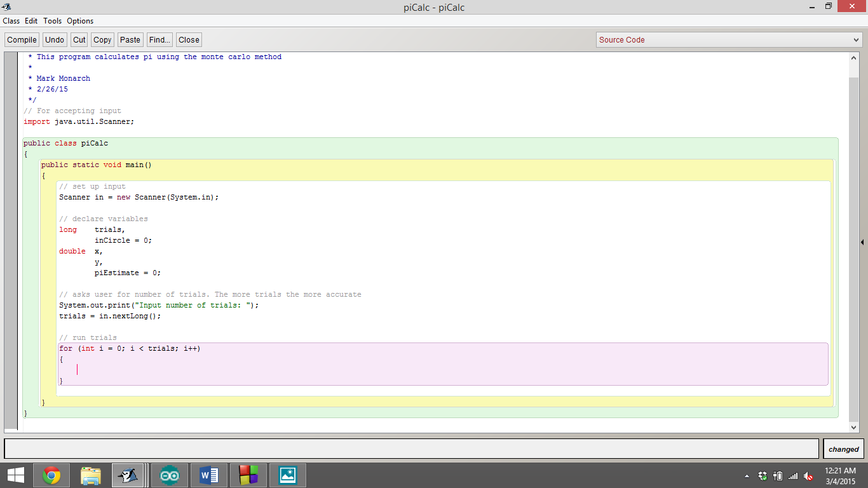Image resolution: width=868 pixels, height=488 pixels.
Task: Open the photo viewer app in taskbar
Action: 288,475
